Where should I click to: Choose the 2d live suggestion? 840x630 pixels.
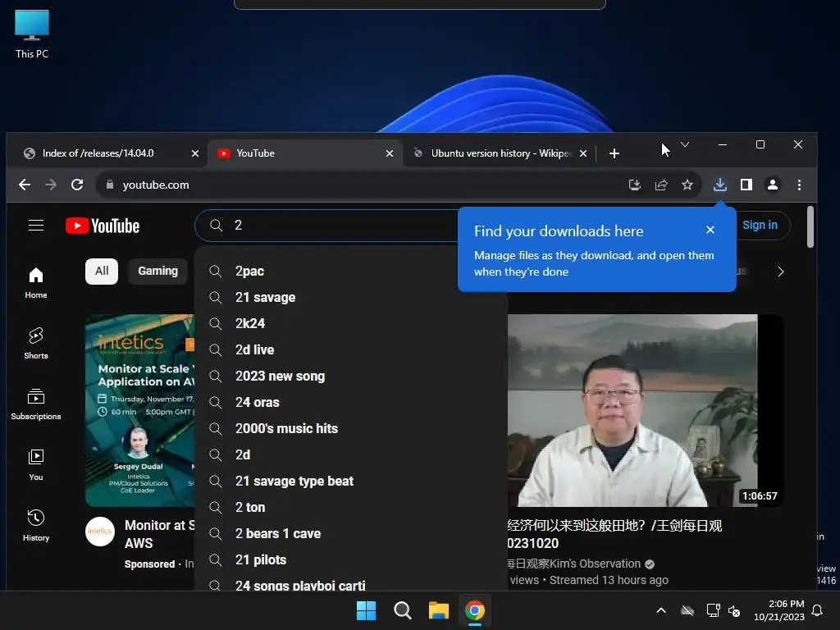(x=351, y=349)
